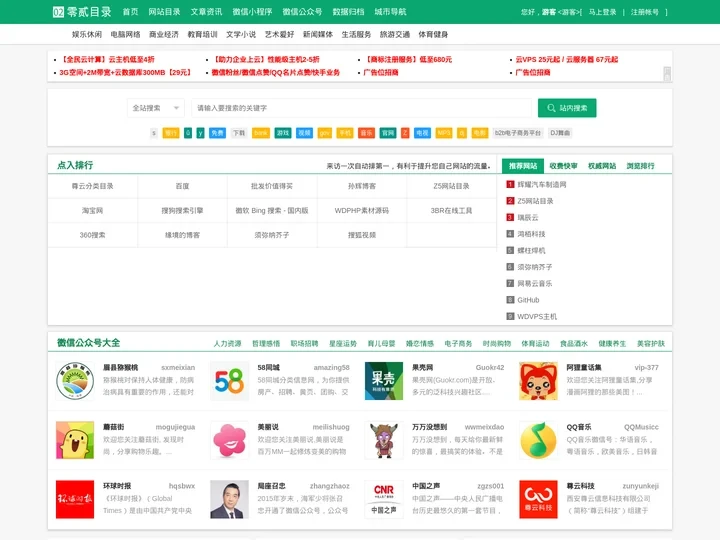Image resolution: width=720 pixels, height=540 pixels.
Task: Select the gov yellow tag
Action: (325, 133)
